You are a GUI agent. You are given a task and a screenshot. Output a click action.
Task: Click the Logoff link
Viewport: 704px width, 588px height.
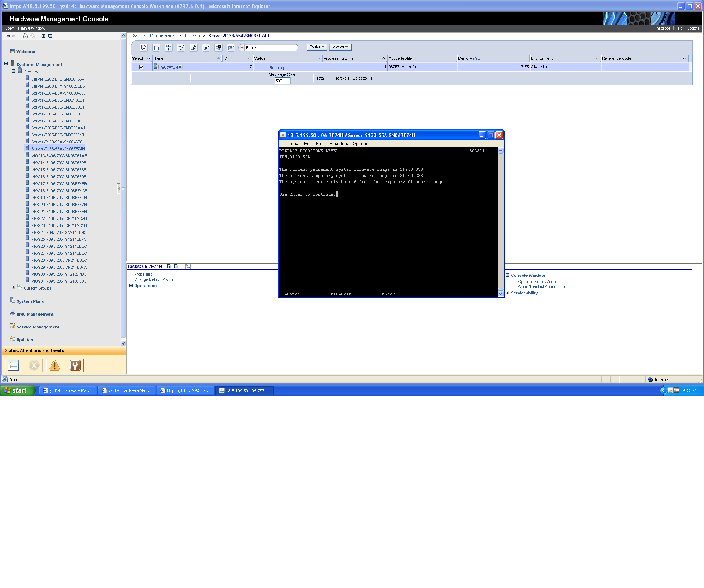693,28
